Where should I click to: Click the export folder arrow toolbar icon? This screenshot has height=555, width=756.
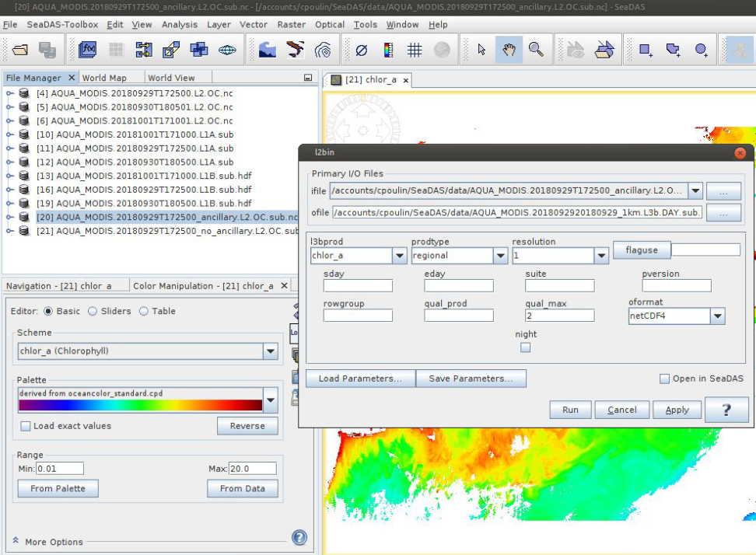604,50
